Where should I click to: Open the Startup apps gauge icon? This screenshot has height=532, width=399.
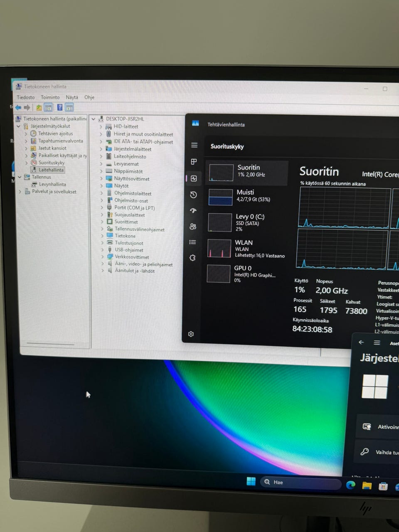coord(193,211)
